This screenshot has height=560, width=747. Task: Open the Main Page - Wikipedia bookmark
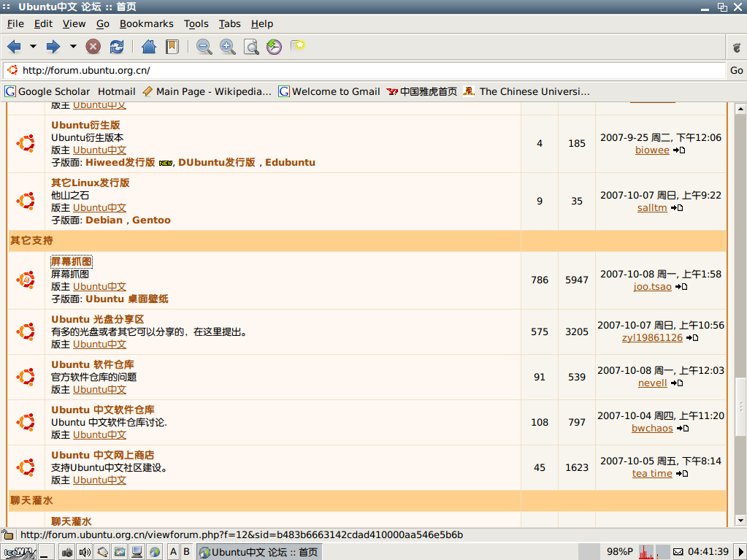pos(207,91)
